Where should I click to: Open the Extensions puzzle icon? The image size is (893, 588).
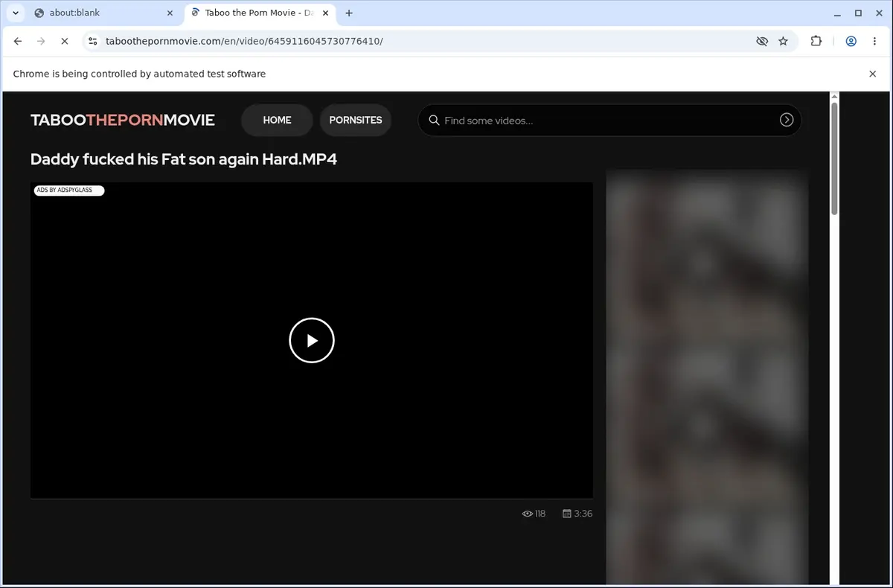(816, 42)
